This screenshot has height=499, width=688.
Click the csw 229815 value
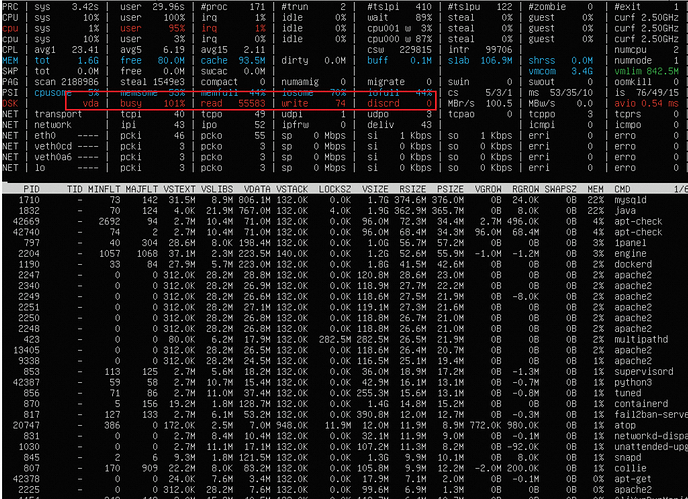(400, 50)
